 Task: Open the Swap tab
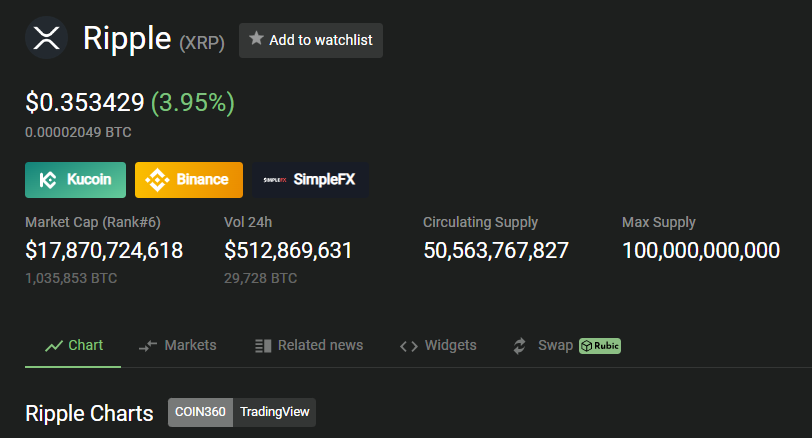click(567, 345)
